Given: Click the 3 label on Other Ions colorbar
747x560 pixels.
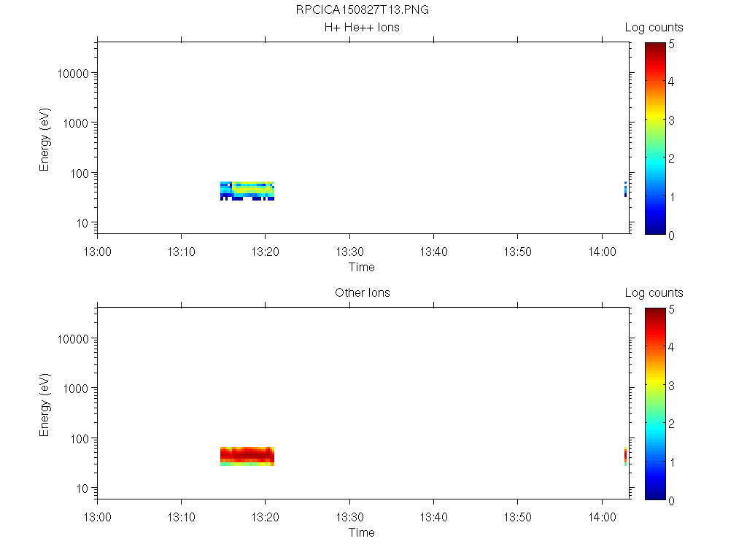Looking at the screenshot, I should pyautogui.click(x=672, y=386).
